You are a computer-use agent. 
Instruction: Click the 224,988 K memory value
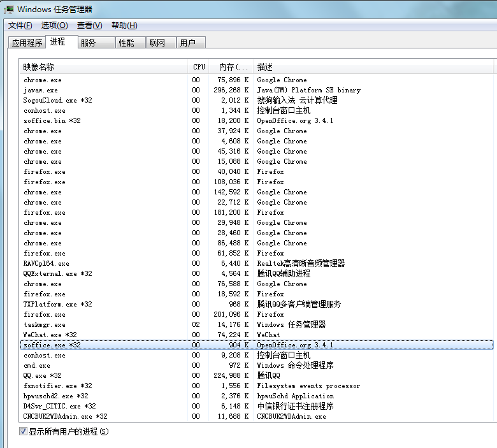231,375
